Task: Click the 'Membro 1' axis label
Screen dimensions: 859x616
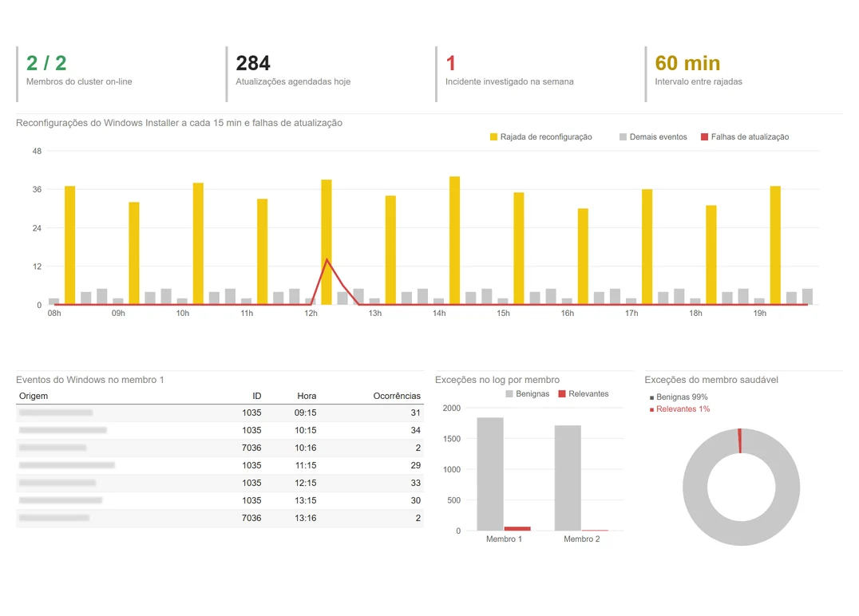Action: tap(504, 539)
